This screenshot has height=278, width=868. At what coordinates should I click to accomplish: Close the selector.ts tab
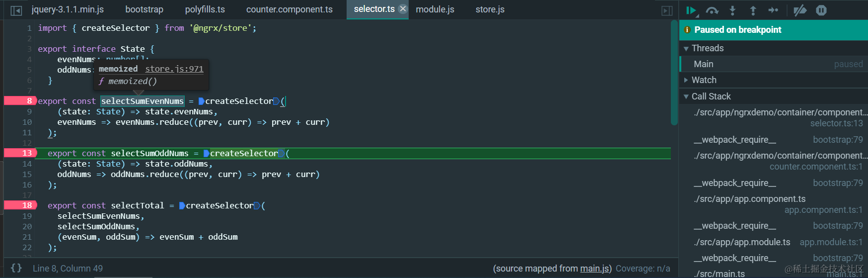403,9
